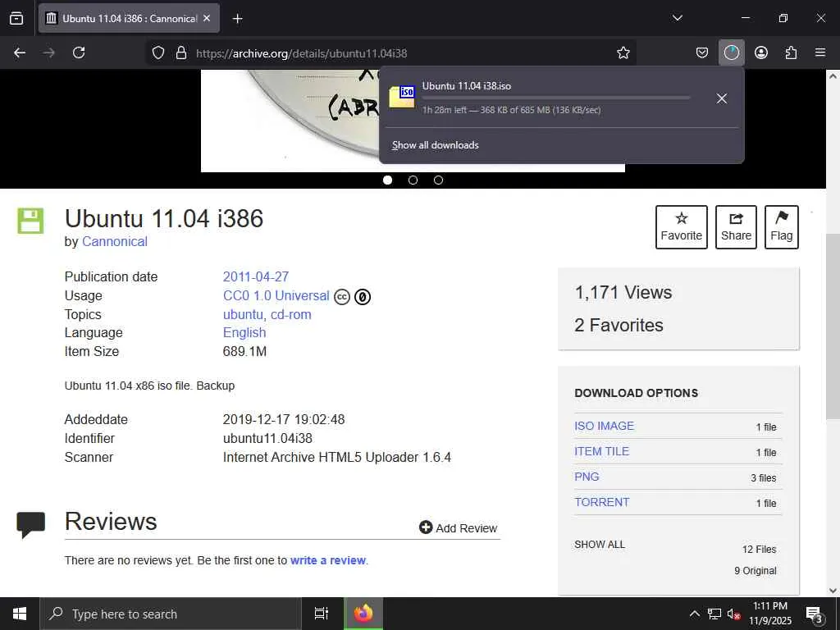Image resolution: width=840 pixels, height=630 pixels.
Task: Open the Cannonical creator link
Action: (115, 242)
